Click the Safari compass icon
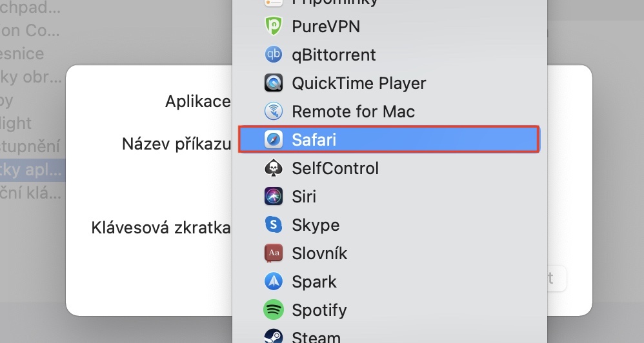The width and height of the screenshot is (644, 343). [x=274, y=140]
